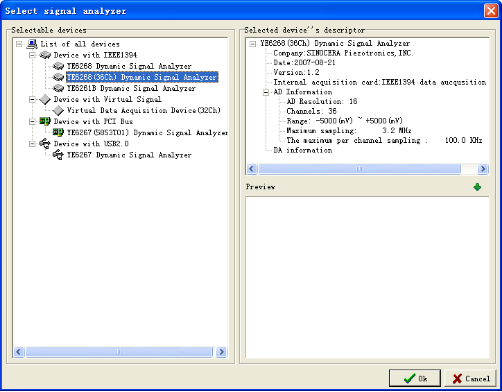Click the IEEE1394 device group icon

pos(45,55)
